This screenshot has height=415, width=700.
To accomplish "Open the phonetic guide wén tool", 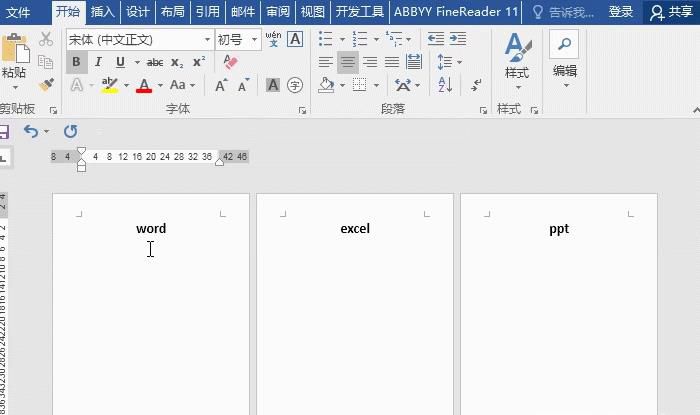I will [x=273, y=39].
